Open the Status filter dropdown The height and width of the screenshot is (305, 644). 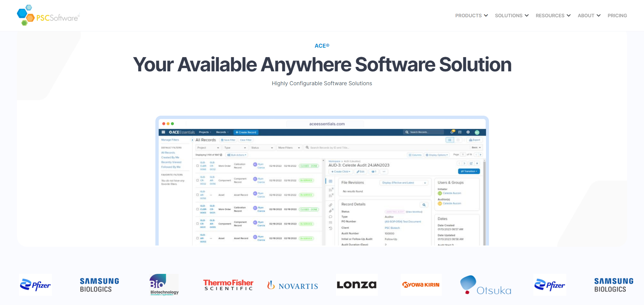(262, 148)
